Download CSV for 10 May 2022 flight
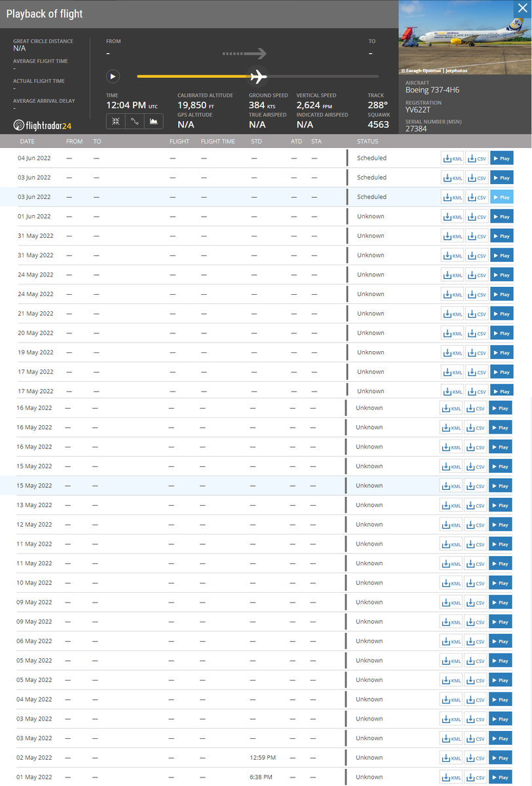Viewport: 532px width, 786px height. tap(476, 583)
